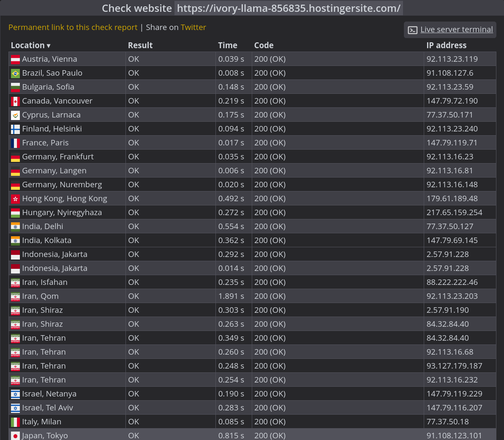The width and height of the screenshot is (504, 440).
Task: Click IP address 91.108.127.6
Action: pos(450,73)
